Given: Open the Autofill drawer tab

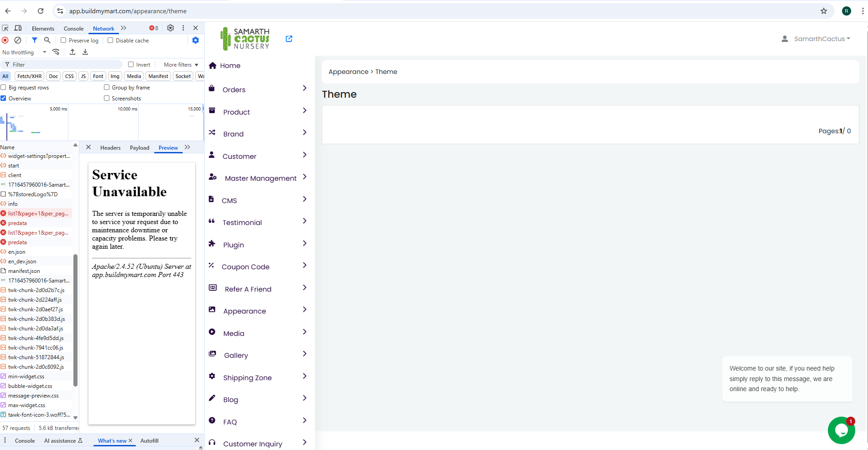Looking at the screenshot, I should coord(150,441).
